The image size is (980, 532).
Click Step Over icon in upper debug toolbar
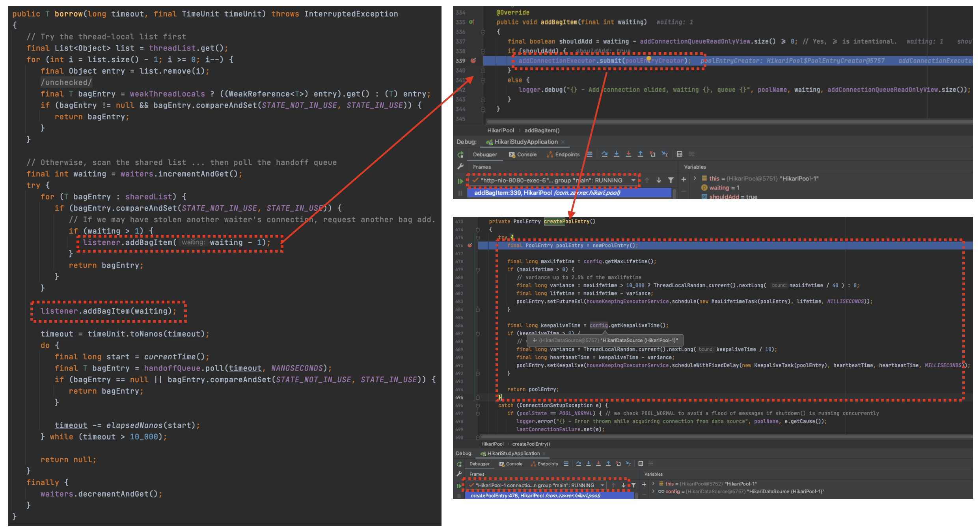[604, 154]
